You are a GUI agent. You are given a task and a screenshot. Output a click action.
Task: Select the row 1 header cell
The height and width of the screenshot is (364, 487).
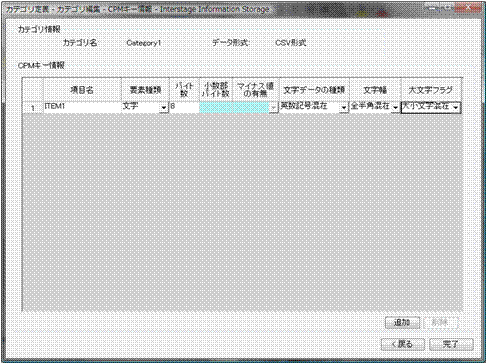[33, 107]
